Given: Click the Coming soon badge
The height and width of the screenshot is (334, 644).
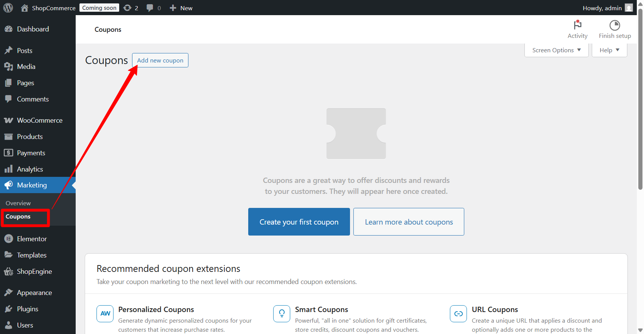Looking at the screenshot, I should coord(99,8).
